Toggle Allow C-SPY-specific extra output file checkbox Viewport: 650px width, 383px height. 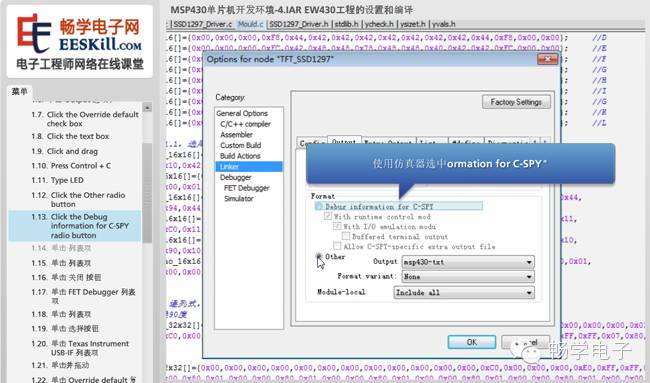(337, 246)
